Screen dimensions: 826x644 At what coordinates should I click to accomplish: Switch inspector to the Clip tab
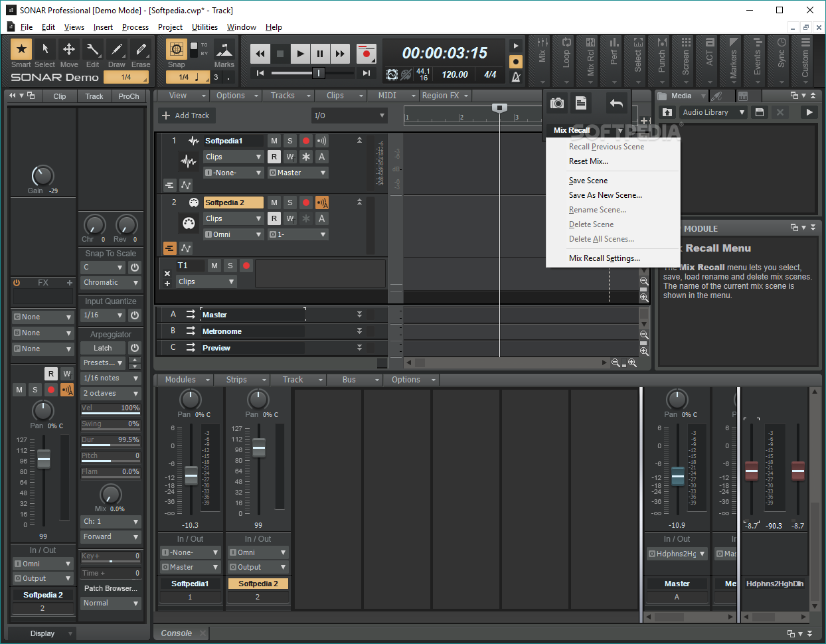point(60,96)
